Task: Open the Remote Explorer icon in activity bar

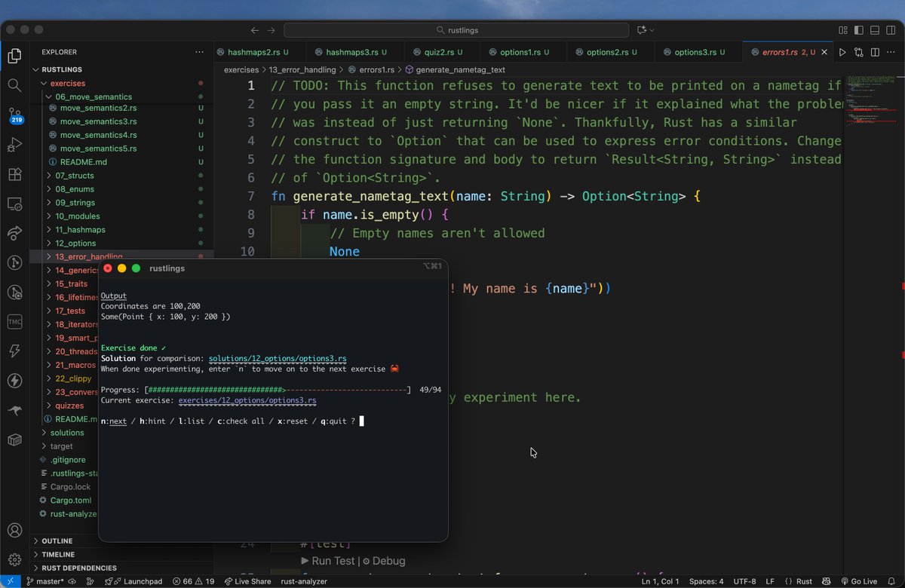Action: pyautogui.click(x=14, y=204)
